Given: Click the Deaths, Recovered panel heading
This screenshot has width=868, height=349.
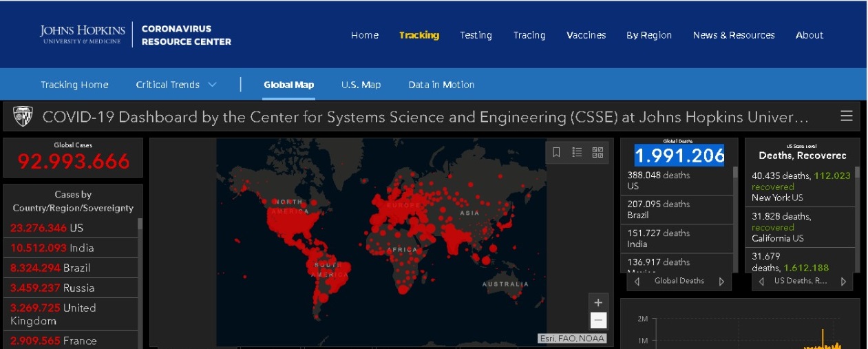Looking at the screenshot, I should [803, 156].
